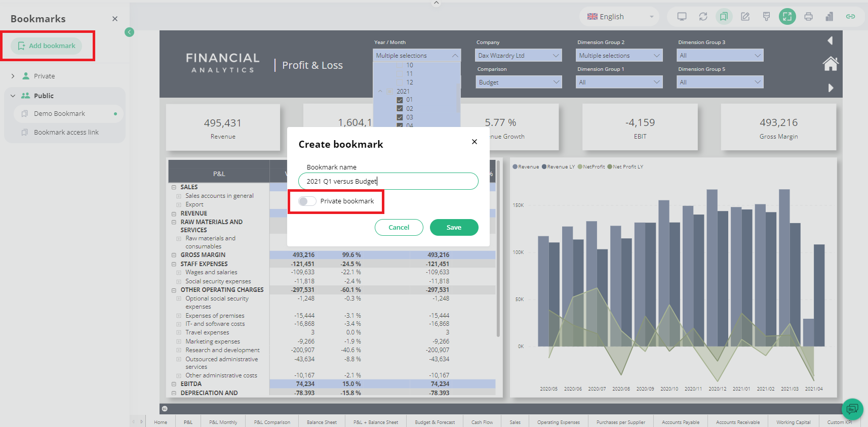This screenshot has height=427, width=868.
Task: Click the Add bookmark button
Action: (47, 46)
